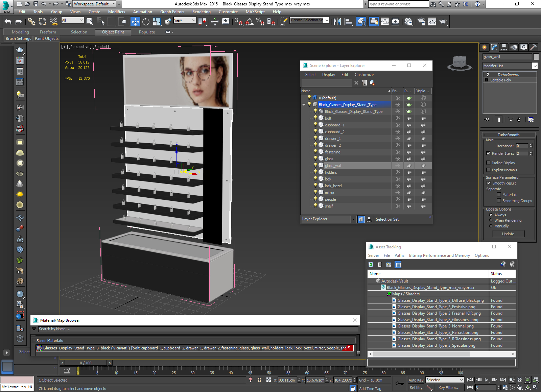Click the Shaded viewport label
The image size is (541, 392).
point(101,47)
